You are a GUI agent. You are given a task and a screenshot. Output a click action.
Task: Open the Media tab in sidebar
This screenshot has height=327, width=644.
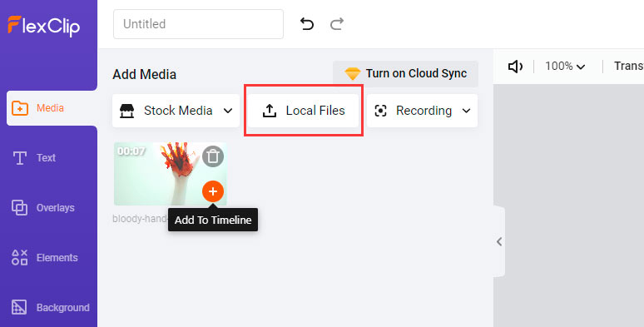[52, 108]
